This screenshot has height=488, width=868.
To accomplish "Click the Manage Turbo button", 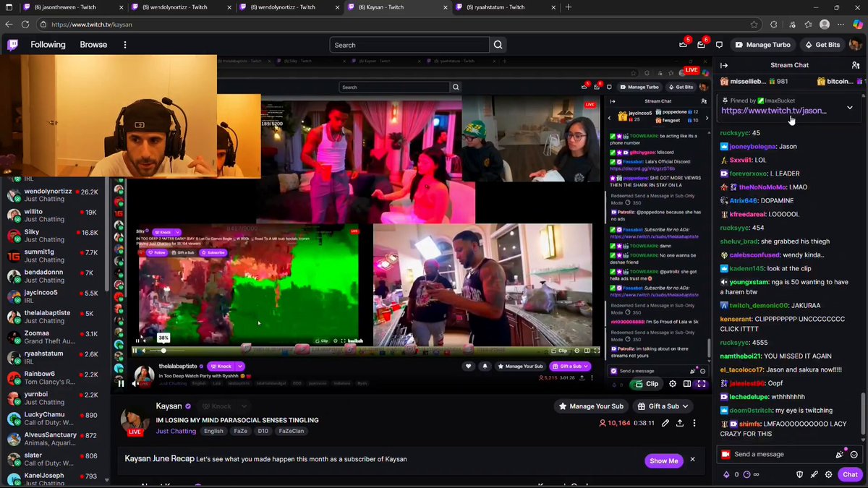I will [x=762, y=45].
